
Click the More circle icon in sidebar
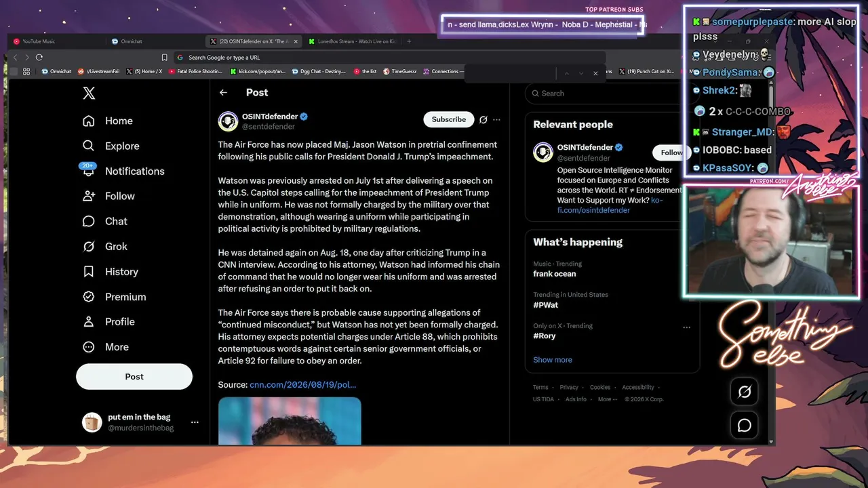pos(89,346)
